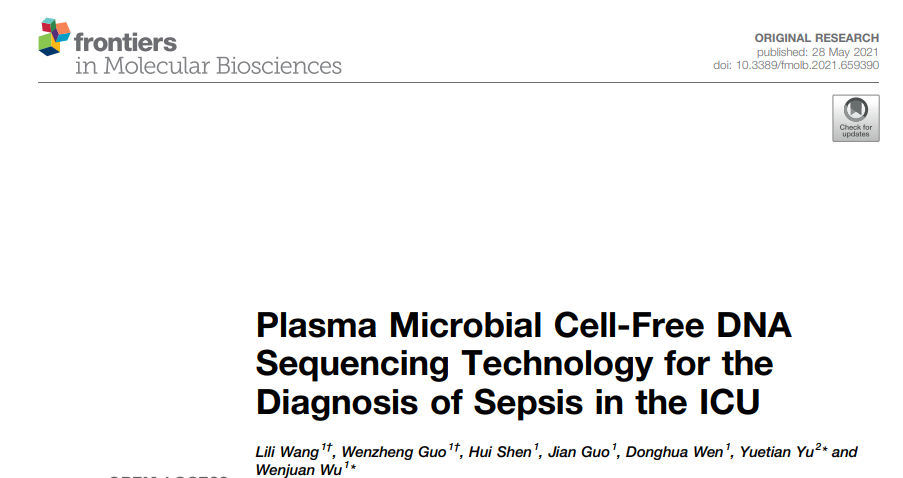This screenshot has width=903, height=478.
Task: Click affiliation superscript 2 after Yuetian Yu
Action: coord(818,447)
